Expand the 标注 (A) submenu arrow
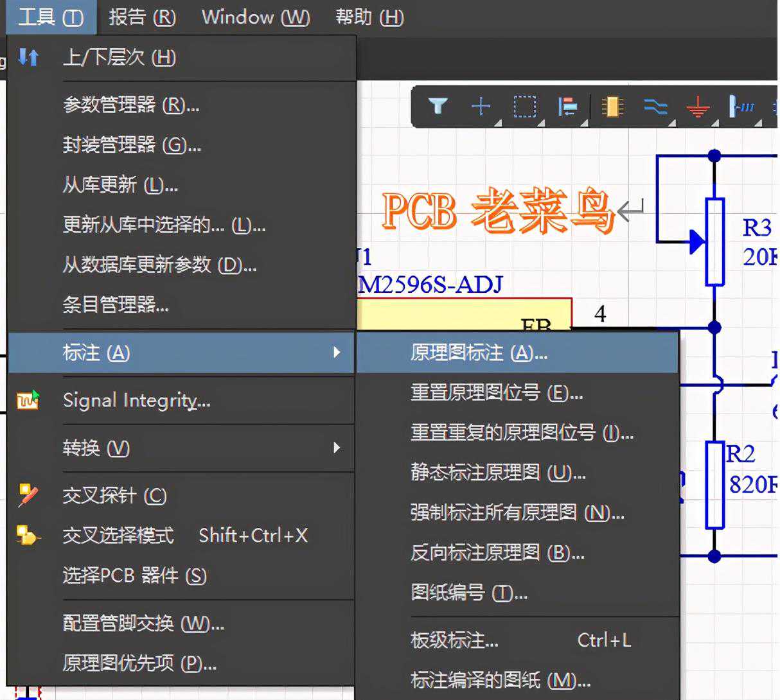Viewport: 780px width, 700px height. (336, 352)
